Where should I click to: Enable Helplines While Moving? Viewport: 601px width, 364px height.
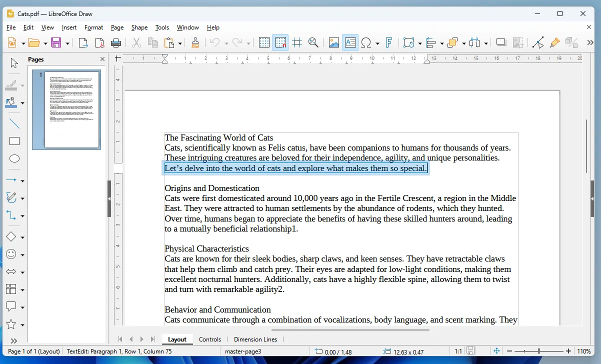[x=297, y=42]
